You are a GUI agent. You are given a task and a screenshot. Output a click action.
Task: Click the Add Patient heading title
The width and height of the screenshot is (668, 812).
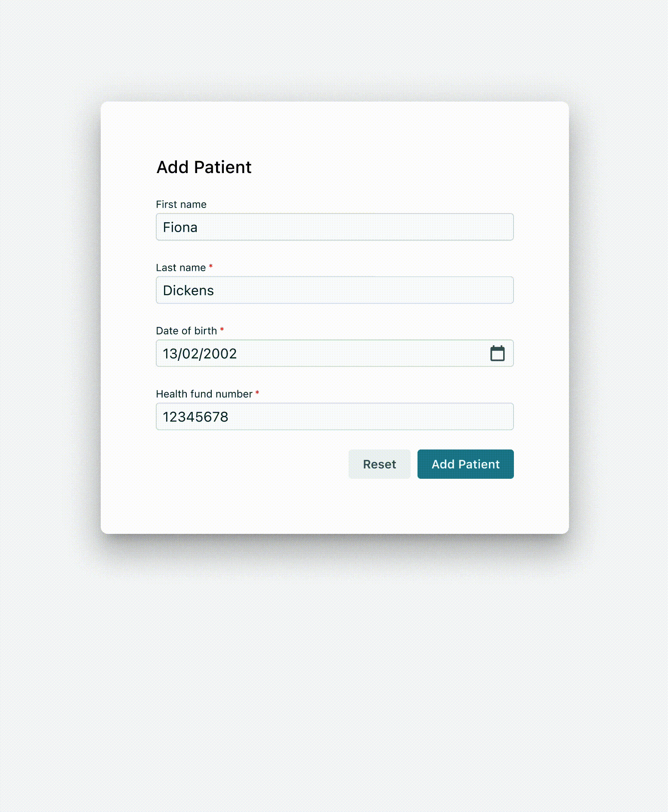pyautogui.click(x=204, y=167)
